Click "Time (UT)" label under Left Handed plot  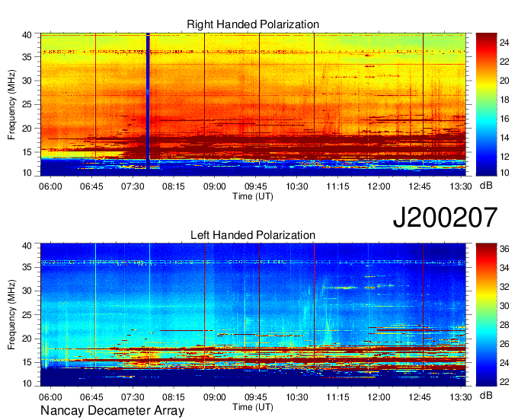pyautogui.click(x=253, y=407)
